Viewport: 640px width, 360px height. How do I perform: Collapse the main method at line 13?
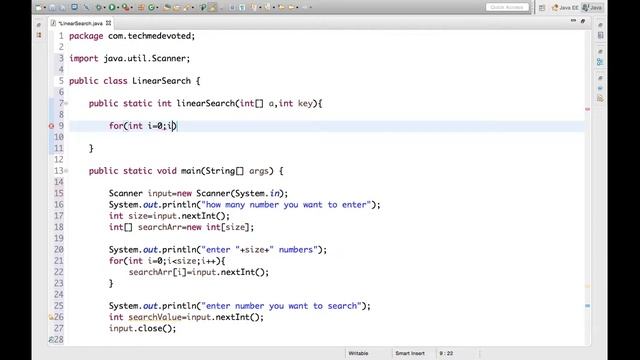click(x=66, y=171)
